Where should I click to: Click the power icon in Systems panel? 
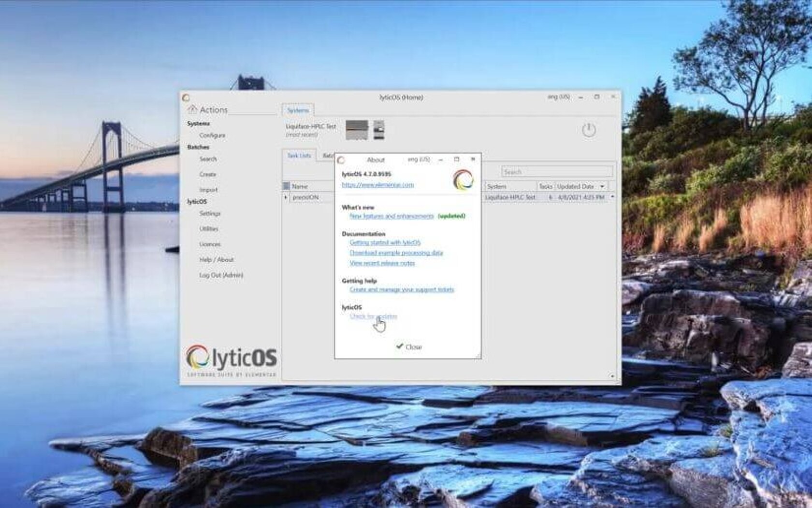pos(588,130)
